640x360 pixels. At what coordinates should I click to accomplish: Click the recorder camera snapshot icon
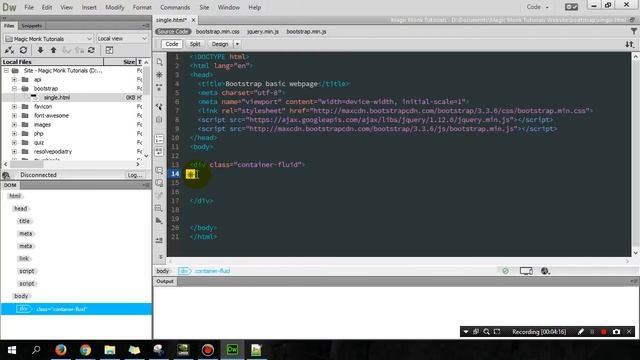(616, 332)
